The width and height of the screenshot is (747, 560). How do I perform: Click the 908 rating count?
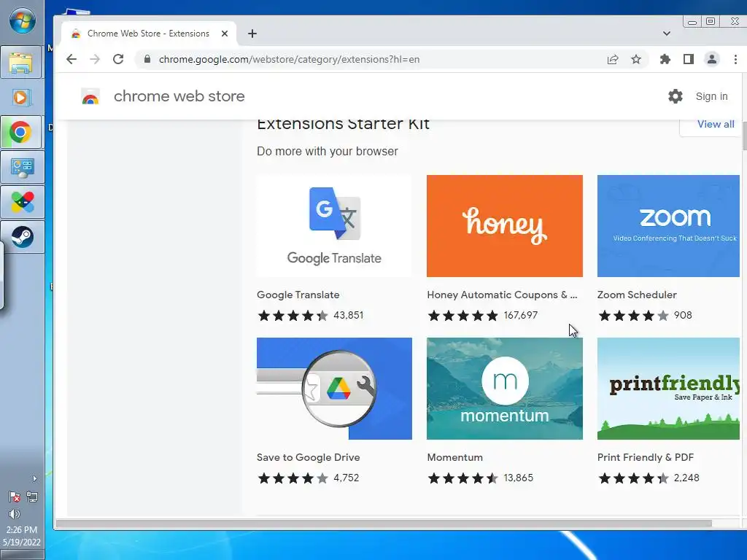(683, 315)
